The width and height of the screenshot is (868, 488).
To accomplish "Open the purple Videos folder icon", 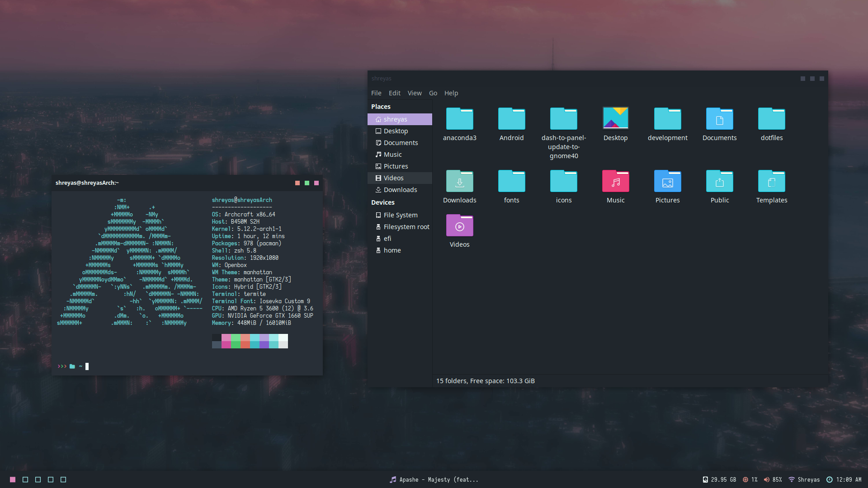I will pyautogui.click(x=459, y=225).
